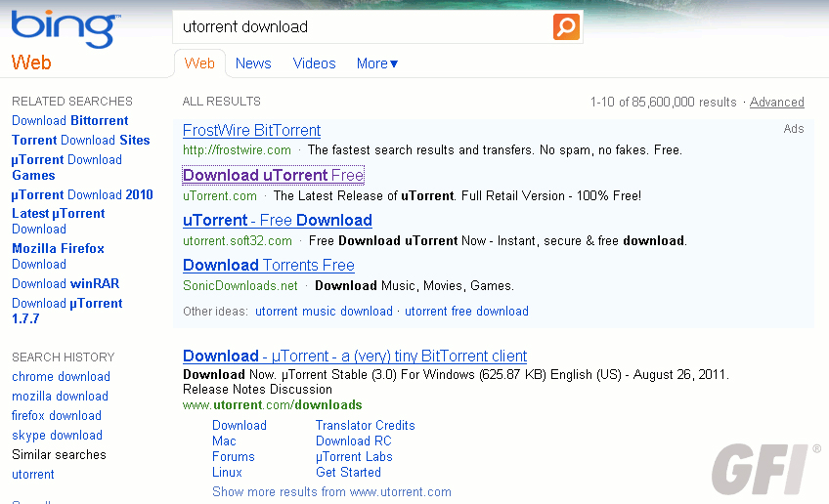The width and height of the screenshot is (829, 504).
Task: Select the related search 'µTorrent Download Games'
Action: [x=66, y=167]
